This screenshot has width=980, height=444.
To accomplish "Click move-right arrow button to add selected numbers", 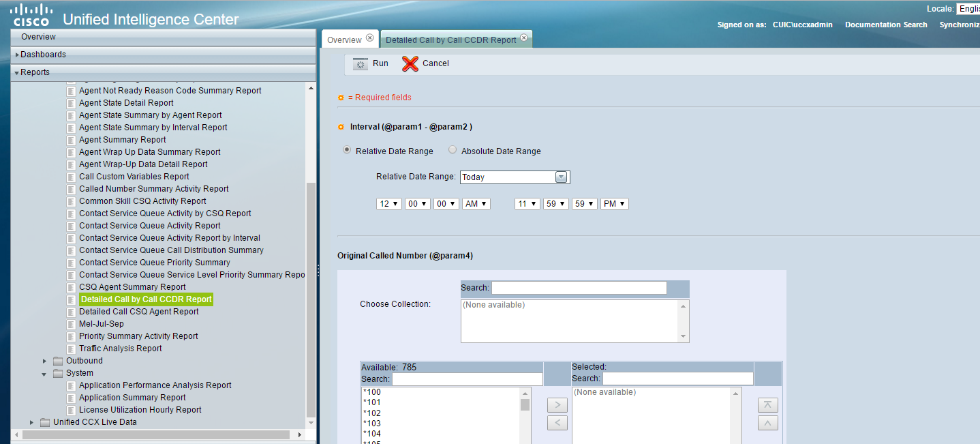I will click(557, 406).
